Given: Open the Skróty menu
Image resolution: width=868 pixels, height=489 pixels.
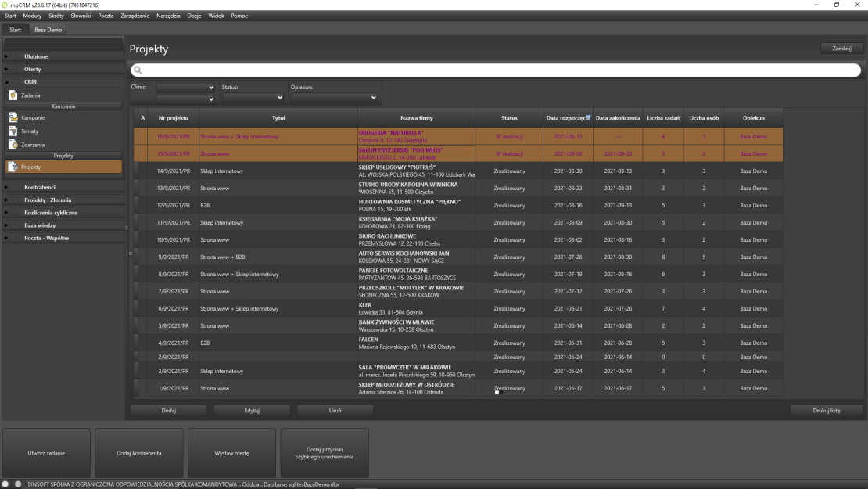Looking at the screenshot, I should click(x=56, y=16).
